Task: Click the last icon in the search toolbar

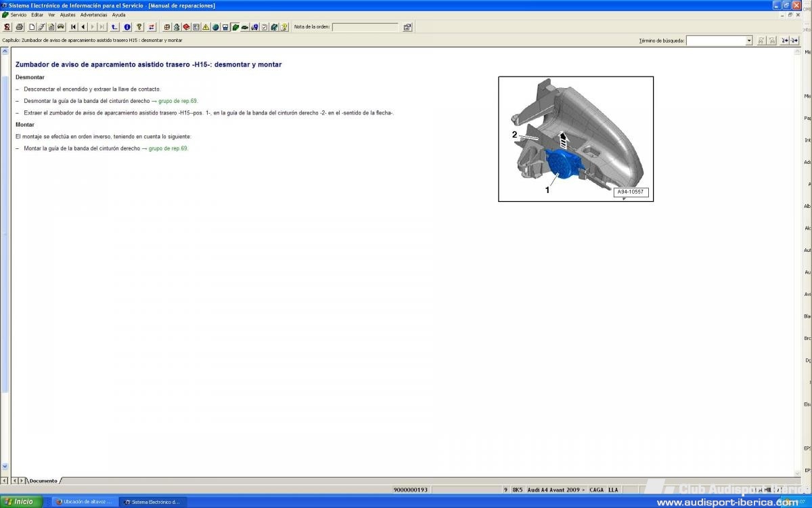Action: (796, 41)
